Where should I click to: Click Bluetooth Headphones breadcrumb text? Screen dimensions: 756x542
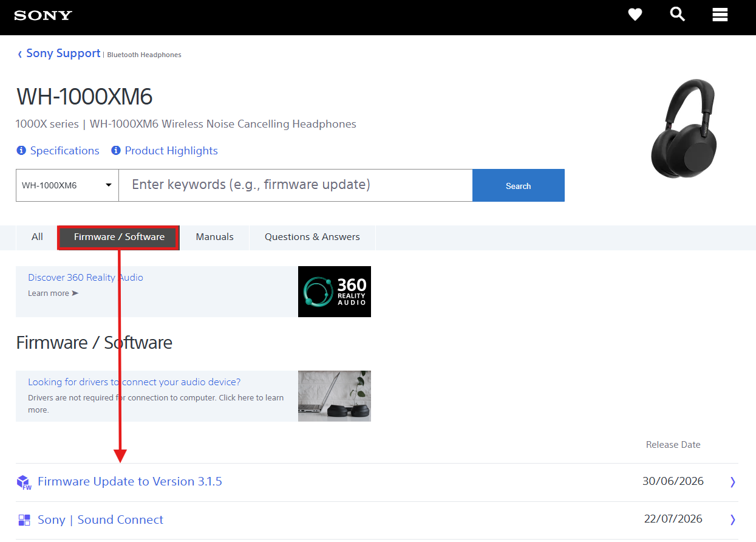click(145, 55)
